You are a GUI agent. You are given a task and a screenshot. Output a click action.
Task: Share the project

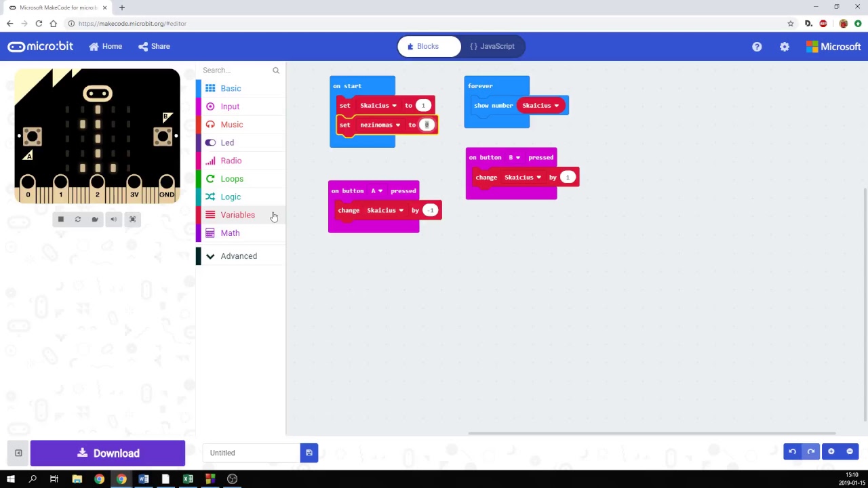tap(154, 46)
